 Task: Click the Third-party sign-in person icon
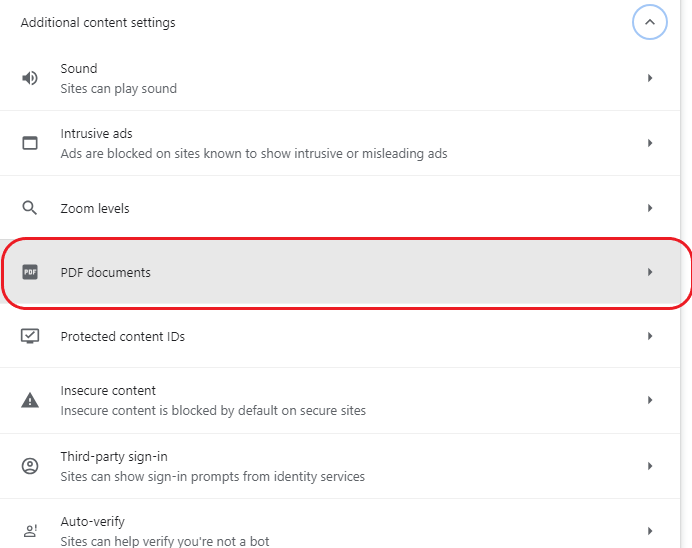30,466
